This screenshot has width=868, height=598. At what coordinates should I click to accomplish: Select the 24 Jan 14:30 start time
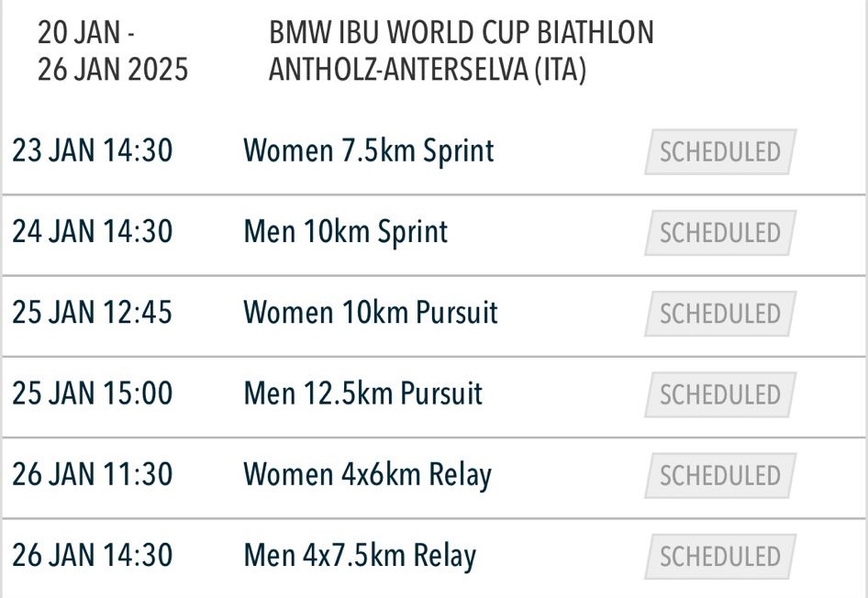(x=93, y=231)
